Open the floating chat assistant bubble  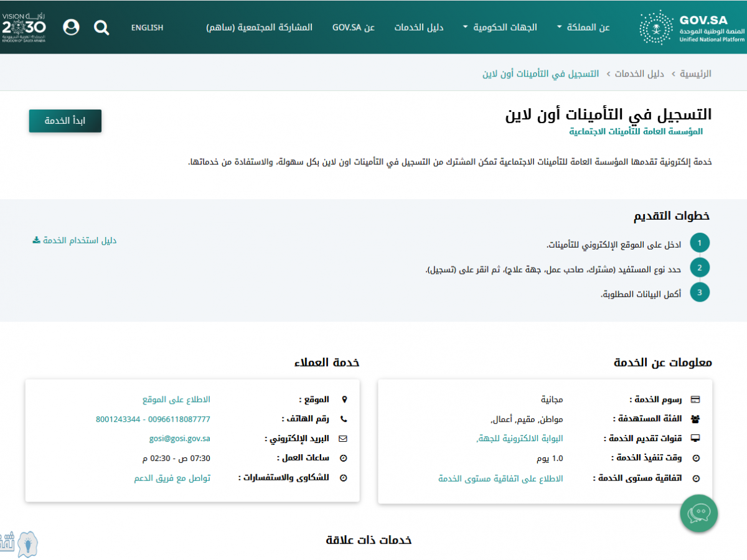699,513
